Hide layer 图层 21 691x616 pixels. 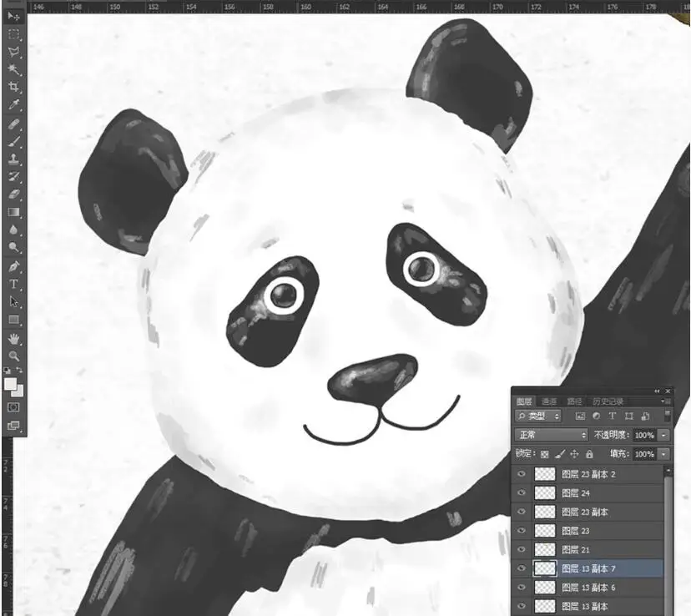pyautogui.click(x=522, y=550)
